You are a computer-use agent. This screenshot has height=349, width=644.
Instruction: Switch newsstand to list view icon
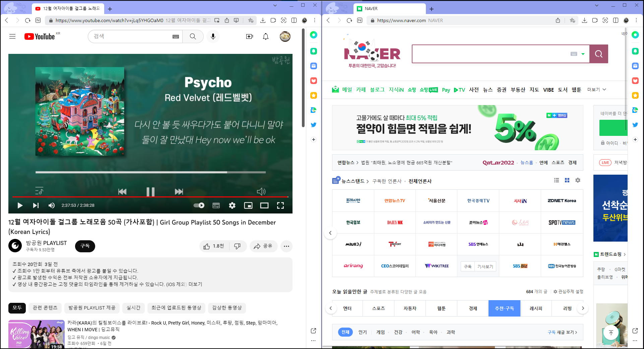(x=557, y=180)
